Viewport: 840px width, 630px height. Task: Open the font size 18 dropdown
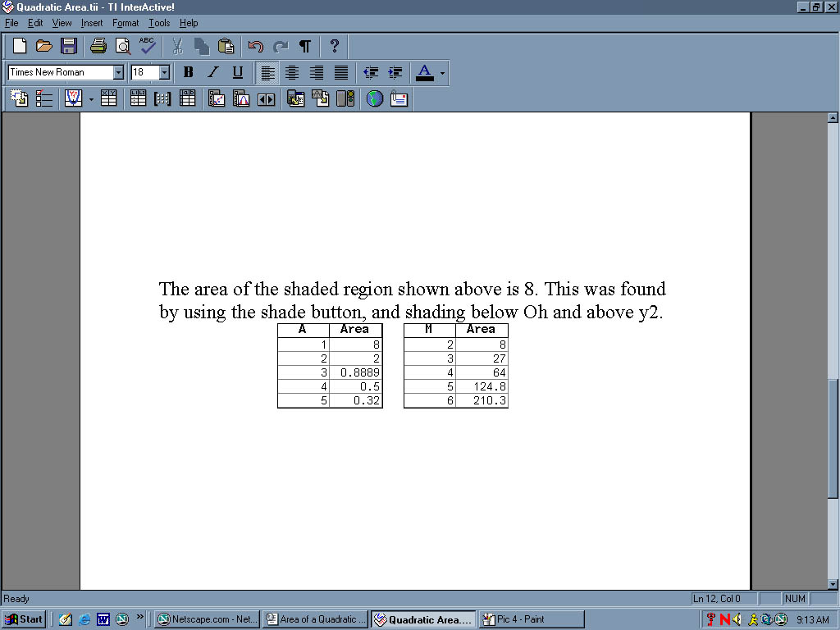(x=164, y=72)
